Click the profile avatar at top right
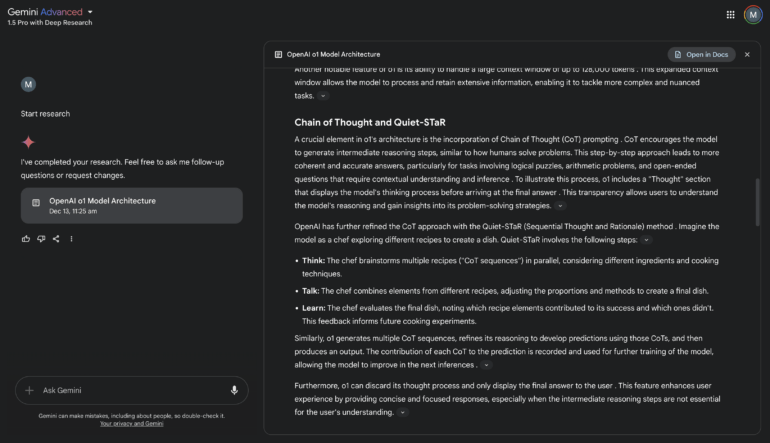The height and width of the screenshot is (443, 770). click(751, 15)
